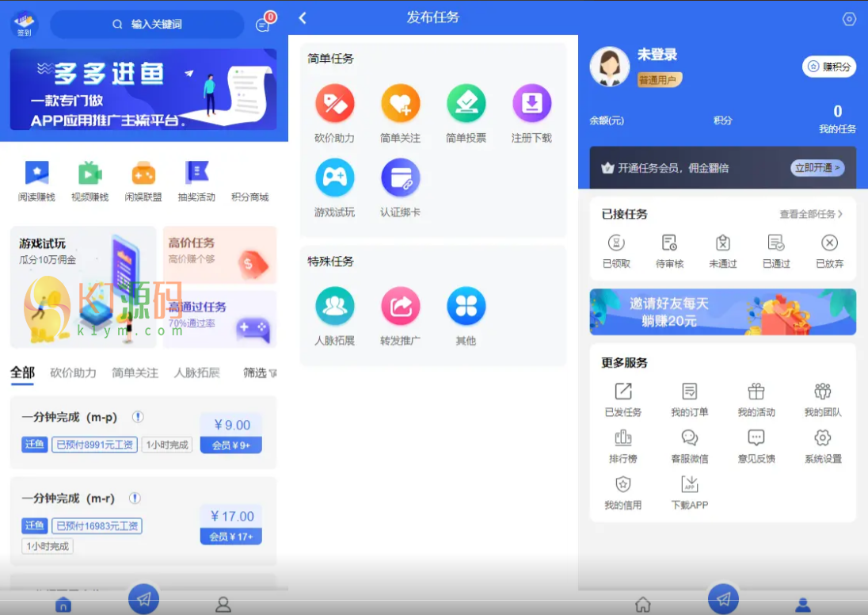Open 系统设置 service
The width and height of the screenshot is (868, 615).
pos(823,446)
